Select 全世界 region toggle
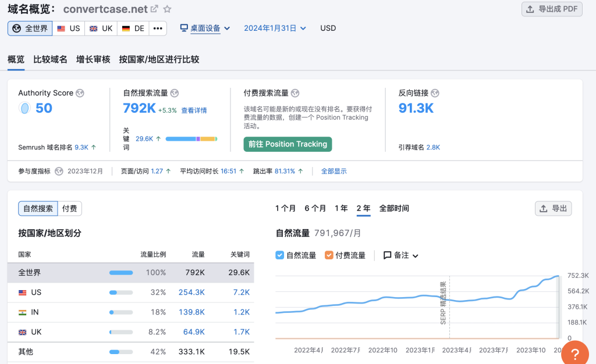Image resolution: width=596 pixels, height=364 pixels. pos(30,28)
